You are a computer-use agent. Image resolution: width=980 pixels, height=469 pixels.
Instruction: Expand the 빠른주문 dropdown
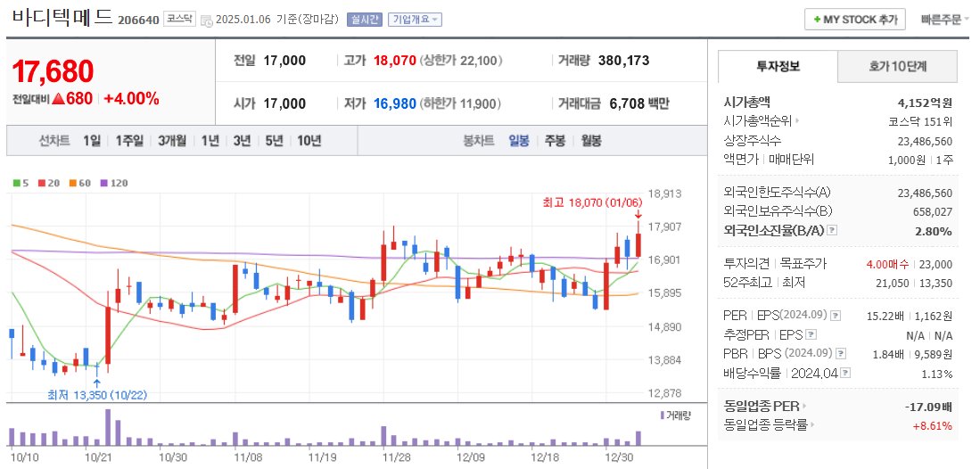coord(945,20)
